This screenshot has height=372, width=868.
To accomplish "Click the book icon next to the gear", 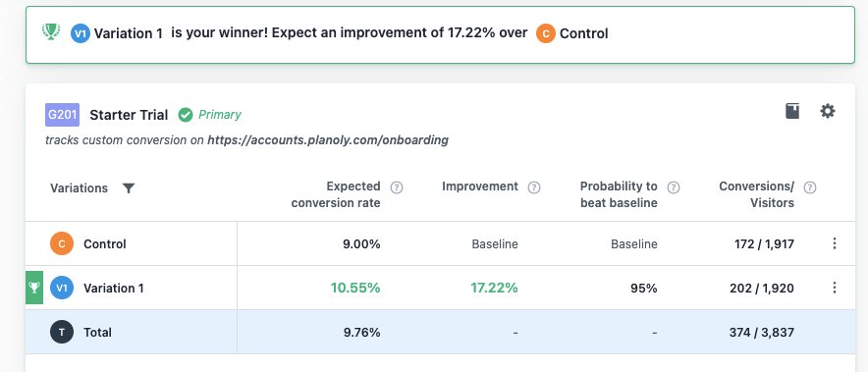I will (x=792, y=111).
